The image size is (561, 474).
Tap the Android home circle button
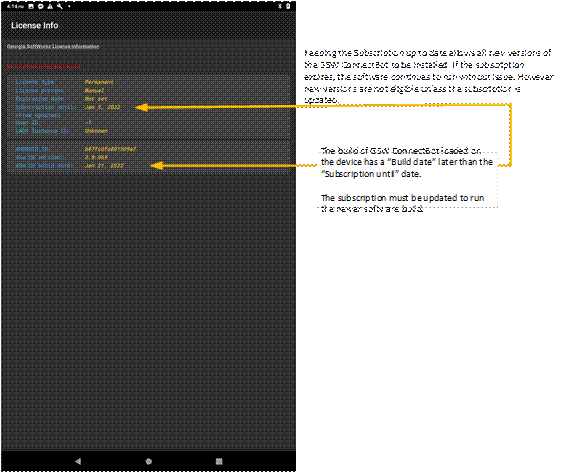pos(148,461)
